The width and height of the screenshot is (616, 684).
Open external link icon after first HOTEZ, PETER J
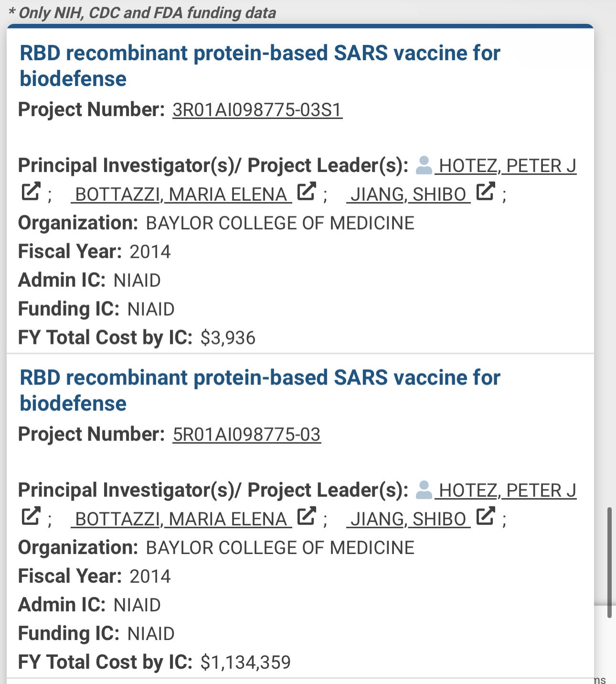coord(31,192)
